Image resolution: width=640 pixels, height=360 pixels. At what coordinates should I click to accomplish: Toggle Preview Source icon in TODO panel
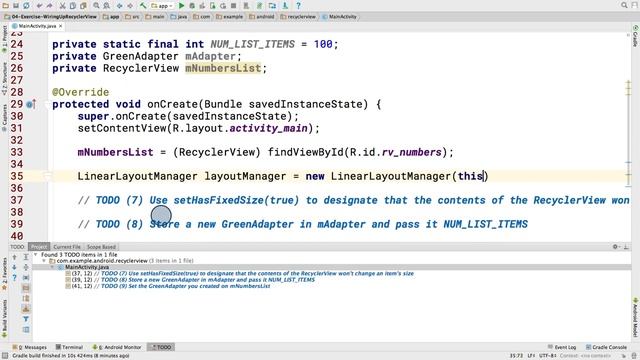tap(26, 329)
